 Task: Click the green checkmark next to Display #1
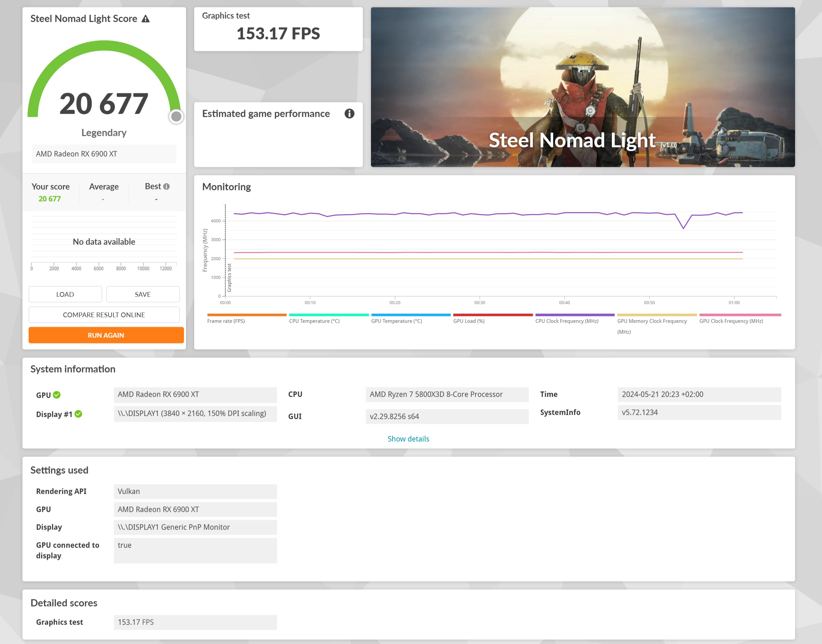(x=78, y=414)
